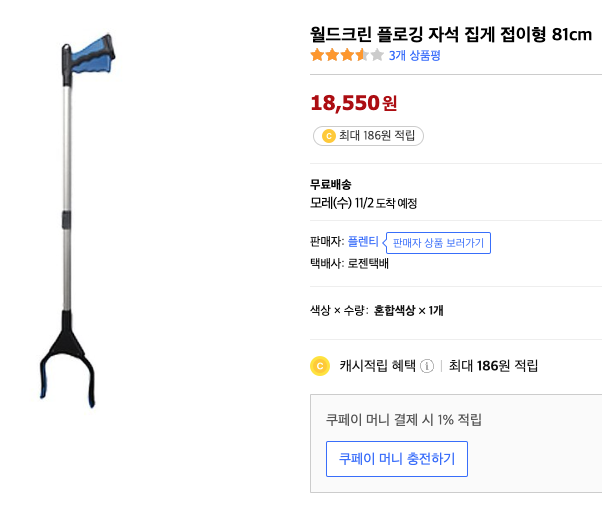Click the 택배사 로젠택배 courier text

[349, 264]
